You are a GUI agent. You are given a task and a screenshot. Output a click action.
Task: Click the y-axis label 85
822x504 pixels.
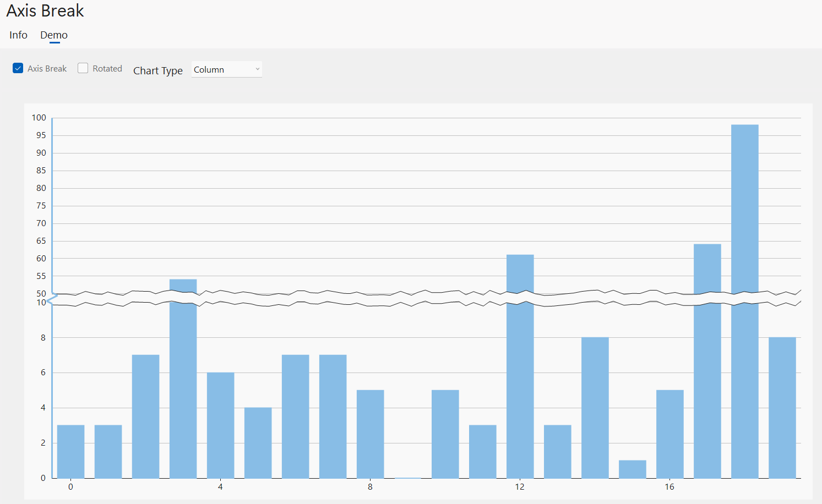(x=41, y=171)
